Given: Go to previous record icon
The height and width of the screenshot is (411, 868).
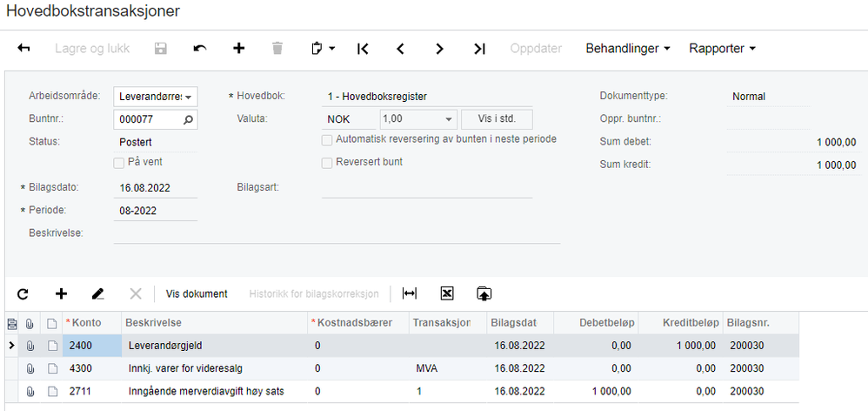Looking at the screenshot, I should pos(400,49).
